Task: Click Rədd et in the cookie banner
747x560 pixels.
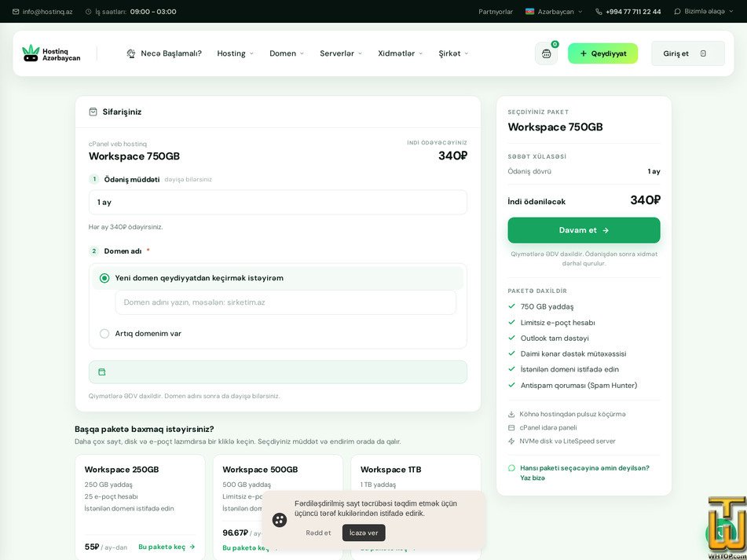Action: point(318,533)
